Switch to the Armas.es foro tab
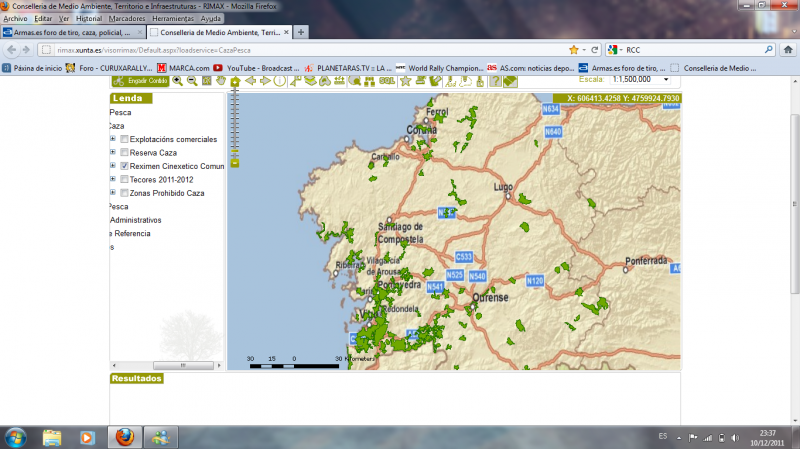 coord(71,32)
